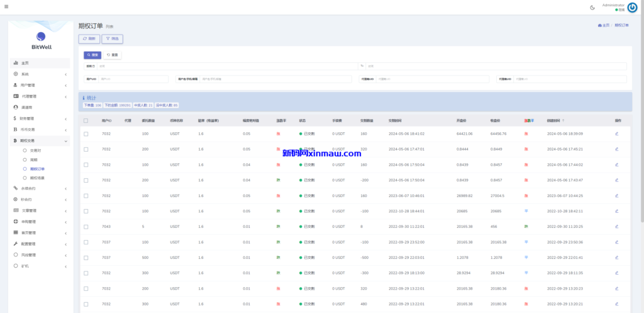Viewport: 644px width, 313px height.
Task: Click the sort arrow beside 创建时间 column header
Action: click(x=563, y=120)
